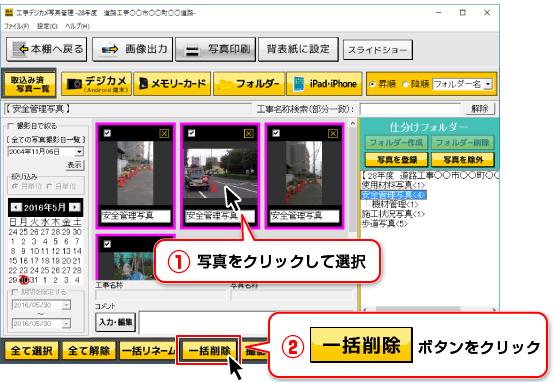
Task: Open the 設定(C) menu
Action: click(47, 26)
